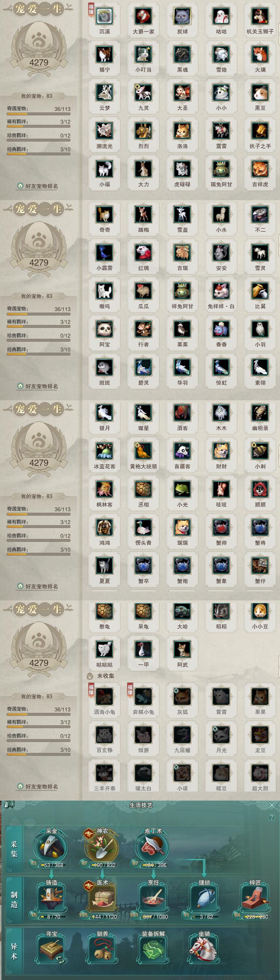Click the 梓匠 226/290 progress bar

256,917
